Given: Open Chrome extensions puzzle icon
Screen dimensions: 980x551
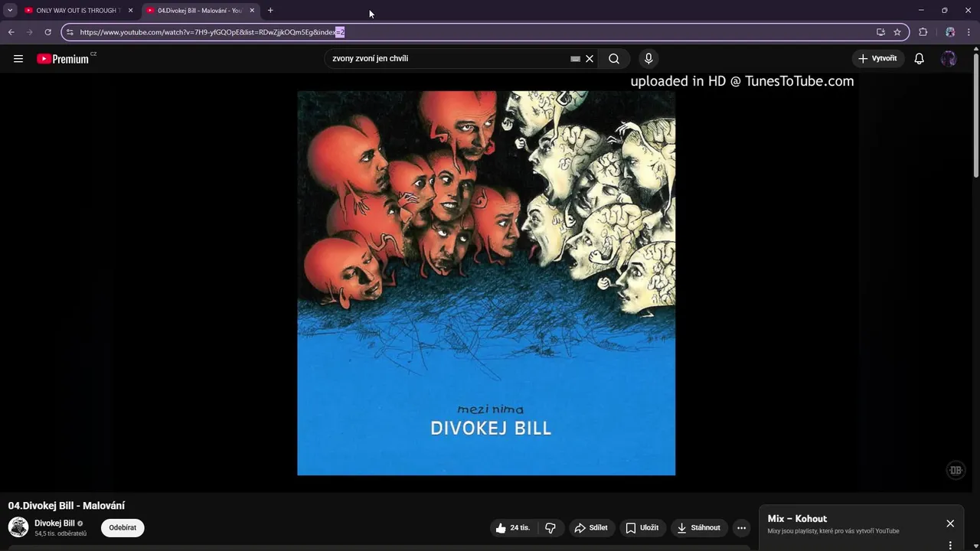Looking at the screenshot, I should [x=923, y=32].
